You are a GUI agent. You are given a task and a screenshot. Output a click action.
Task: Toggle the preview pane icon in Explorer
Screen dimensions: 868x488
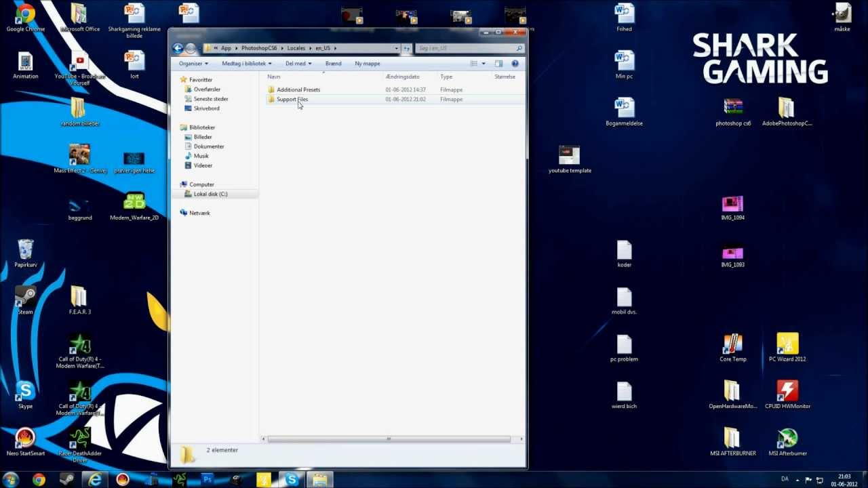click(498, 64)
